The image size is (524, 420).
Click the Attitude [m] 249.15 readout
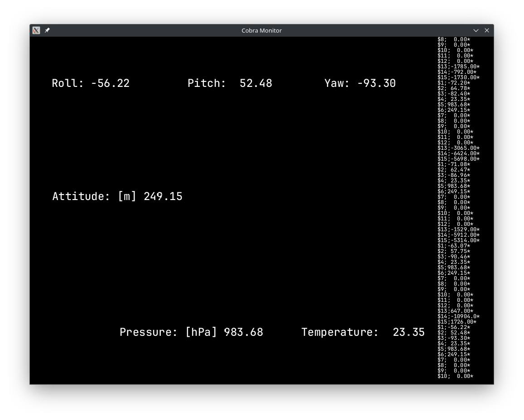[117, 196]
